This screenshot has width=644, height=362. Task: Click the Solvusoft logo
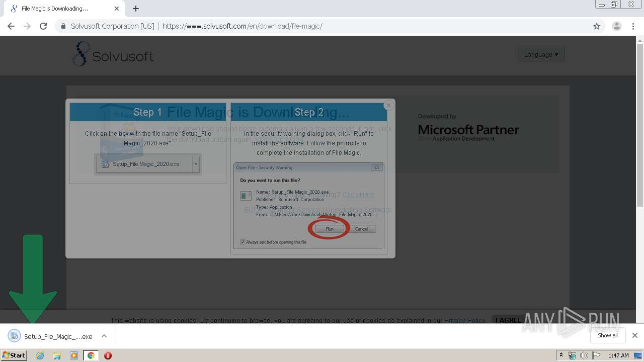(113, 54)
